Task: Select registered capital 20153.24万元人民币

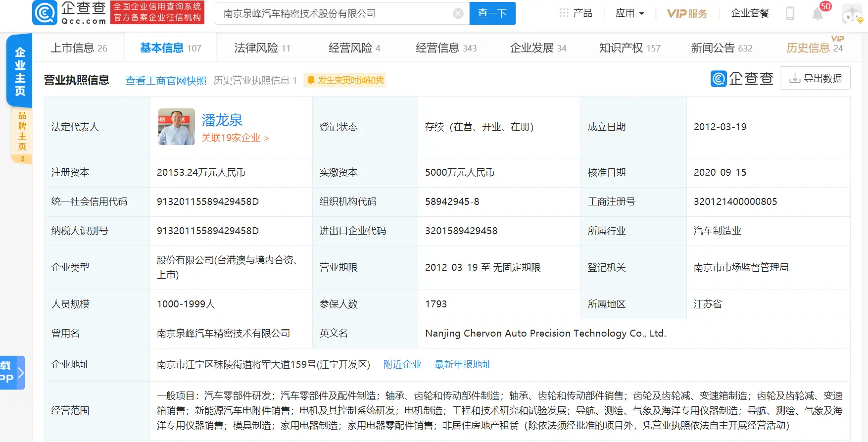Action: pos(201,172)
